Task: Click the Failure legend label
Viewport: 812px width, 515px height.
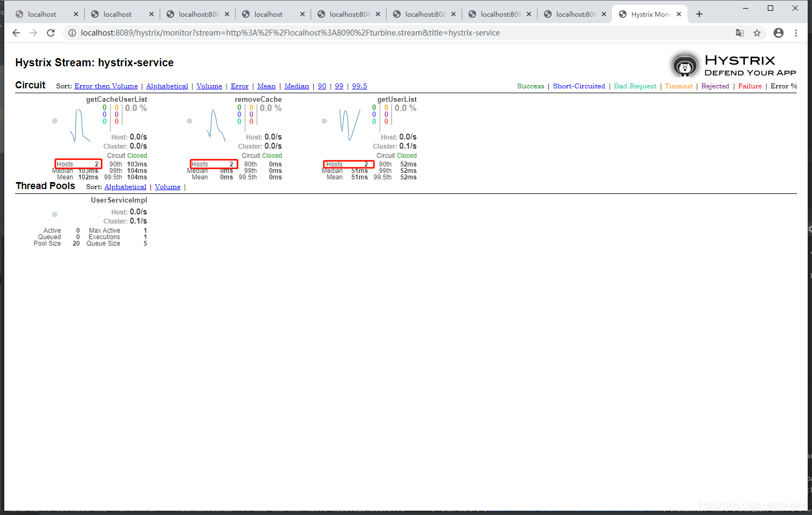Action: tap(750, 86)
